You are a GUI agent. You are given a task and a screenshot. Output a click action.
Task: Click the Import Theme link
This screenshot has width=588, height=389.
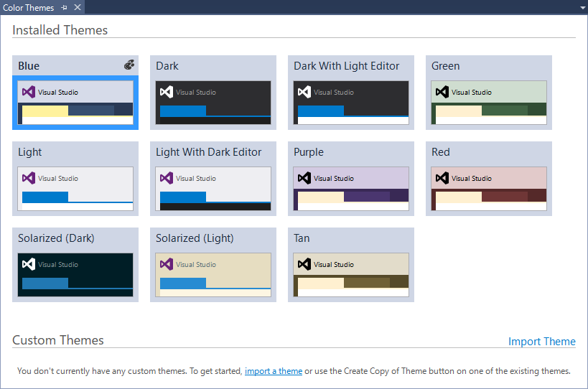click(541, 342)
